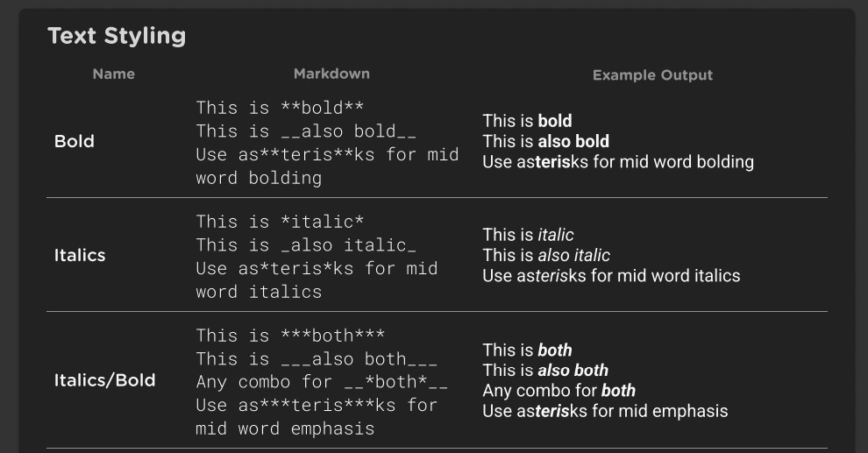Click 'Use asterisks for mid emphasis' output

click(605, 412)
